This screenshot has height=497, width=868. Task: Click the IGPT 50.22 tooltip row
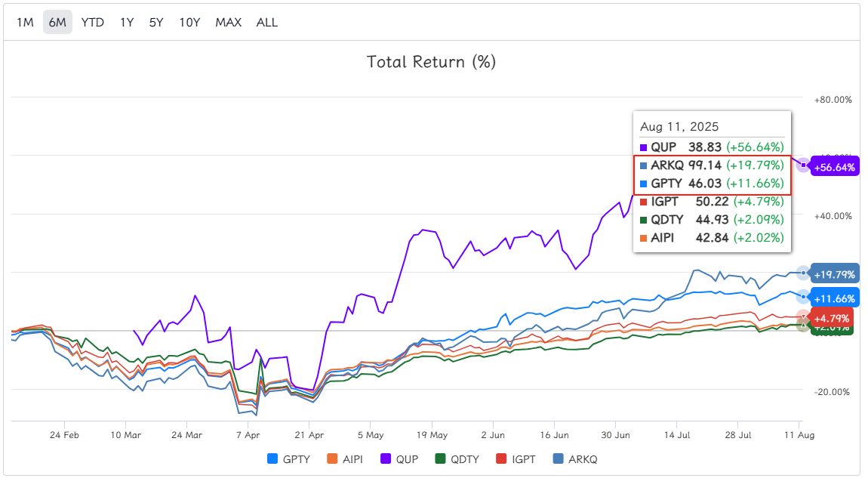coord(712,202)
